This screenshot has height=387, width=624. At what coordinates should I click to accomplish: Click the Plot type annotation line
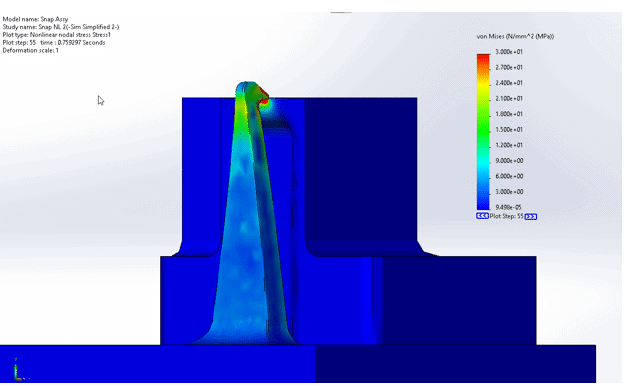point(57,35)
